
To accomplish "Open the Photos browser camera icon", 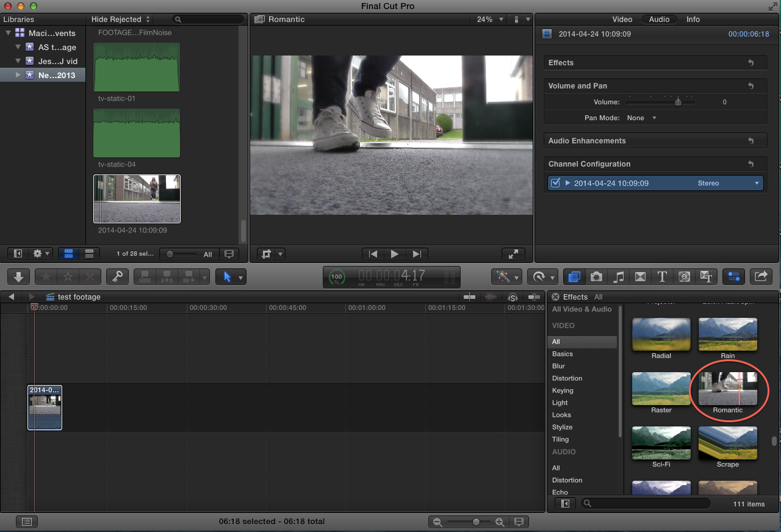I will (x=596, y=276).
